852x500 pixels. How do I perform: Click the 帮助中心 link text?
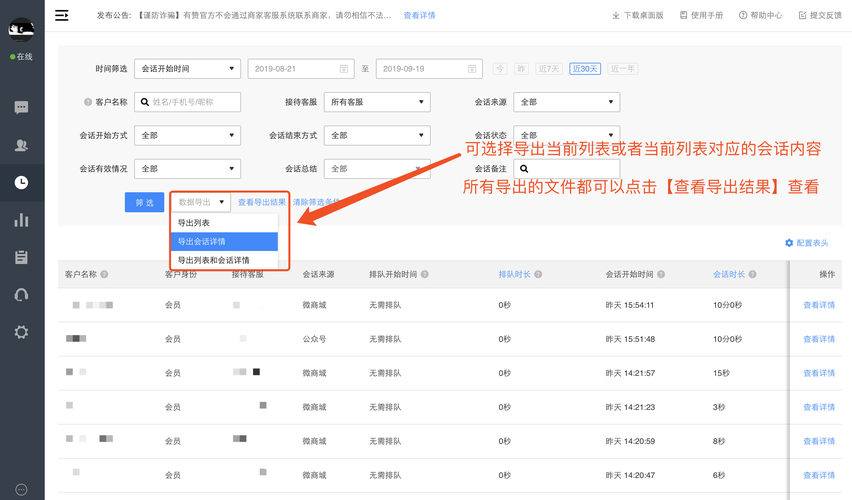[x=766, y=15]
